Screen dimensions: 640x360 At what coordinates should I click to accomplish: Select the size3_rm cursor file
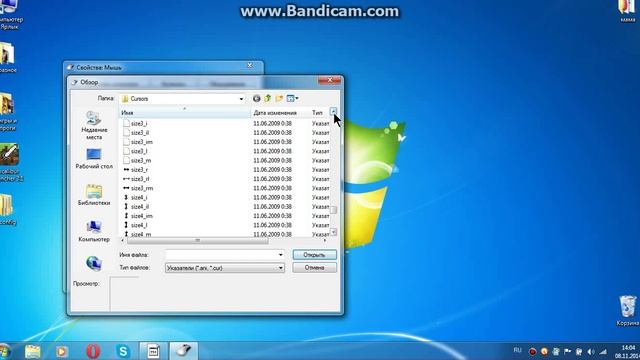[x=141, y=188]
